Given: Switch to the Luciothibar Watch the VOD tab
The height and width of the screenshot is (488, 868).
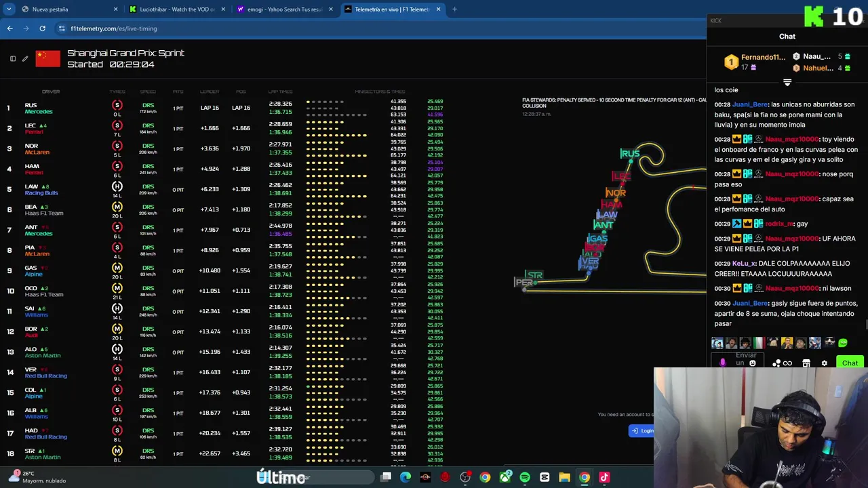Looking at the screenshot, I should click(x=177, y=9).
